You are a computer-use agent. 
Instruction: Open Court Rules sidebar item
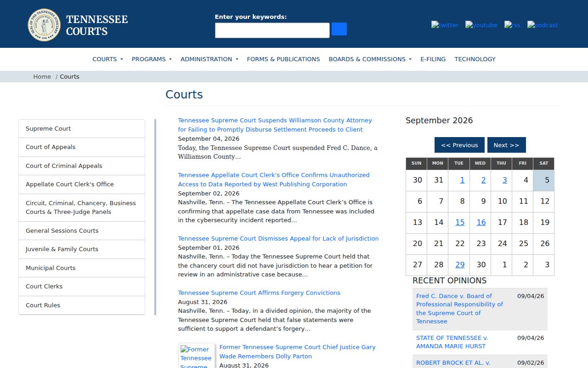click(82, 305)
